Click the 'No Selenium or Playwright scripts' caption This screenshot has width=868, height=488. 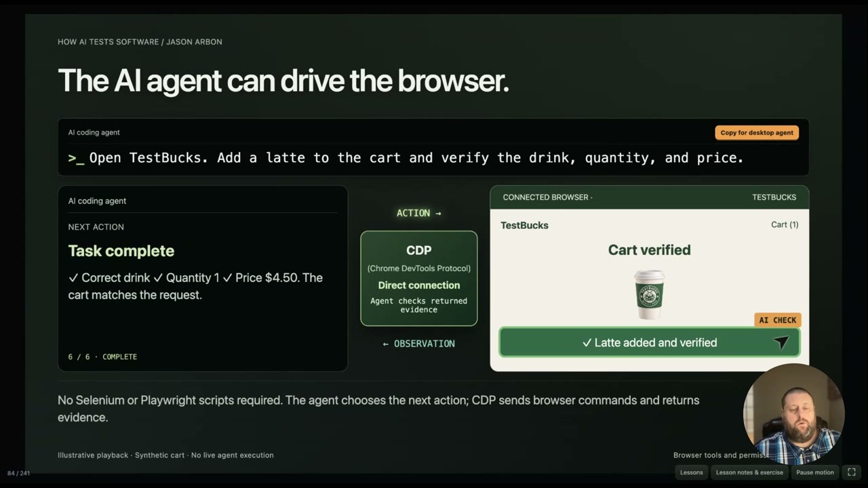click(x=378, y=409)
